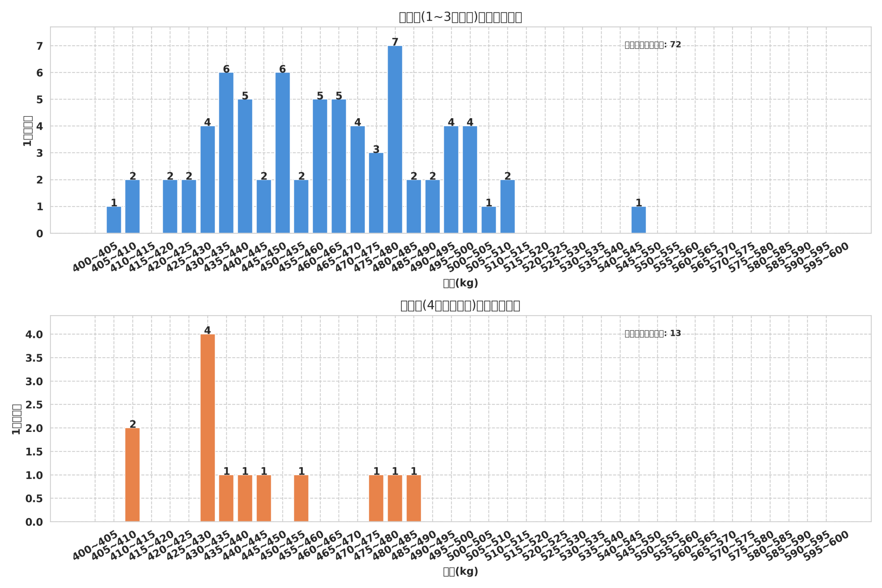
Task: Select the orange bar at 455~460
Action: coord(301,498)
